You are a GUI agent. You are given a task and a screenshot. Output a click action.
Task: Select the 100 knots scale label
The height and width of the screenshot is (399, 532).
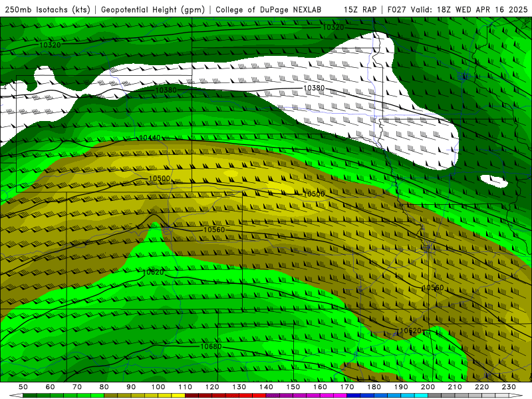pos(158,387)
